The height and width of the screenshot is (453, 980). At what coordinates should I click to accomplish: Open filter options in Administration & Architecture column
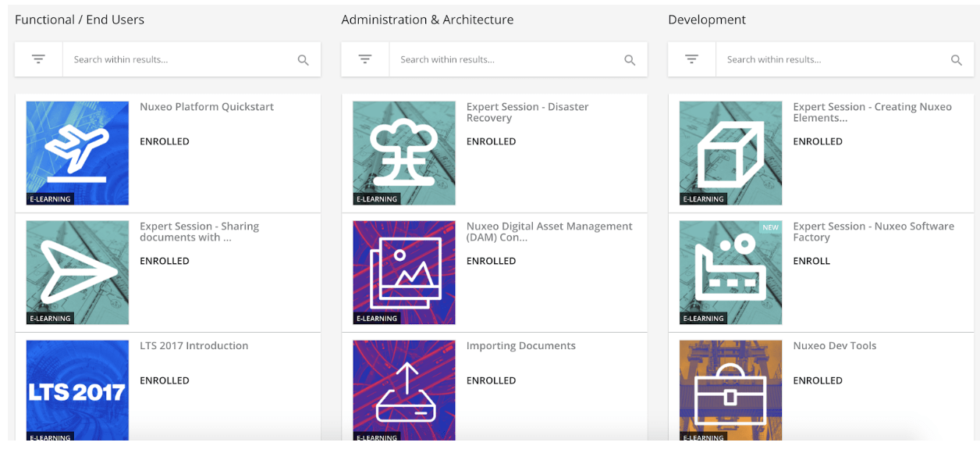pyautogui.click(x=365, y=59)
